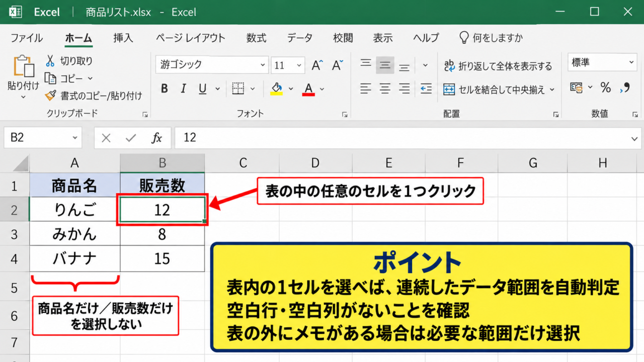Open the Name Box dropdown arrow
This screenshot has height=362, width=644.
(75, 138)
